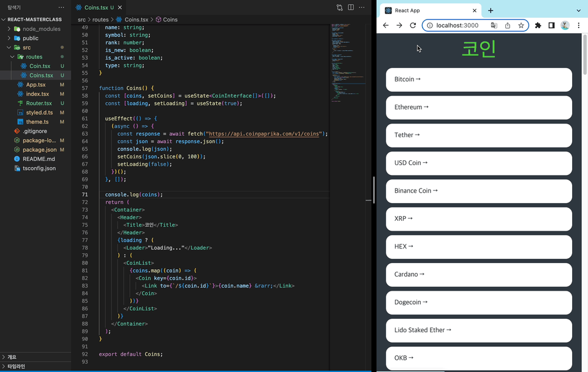The width and height of the screenshot is (588, 372).
Task: Expand the 개요 outline section
Action: click(36, 357)
